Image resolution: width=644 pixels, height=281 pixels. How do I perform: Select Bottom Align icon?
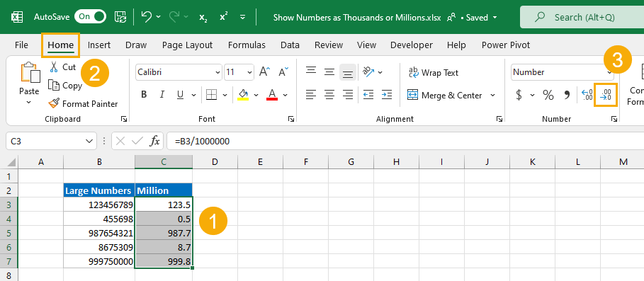(348, 73)
